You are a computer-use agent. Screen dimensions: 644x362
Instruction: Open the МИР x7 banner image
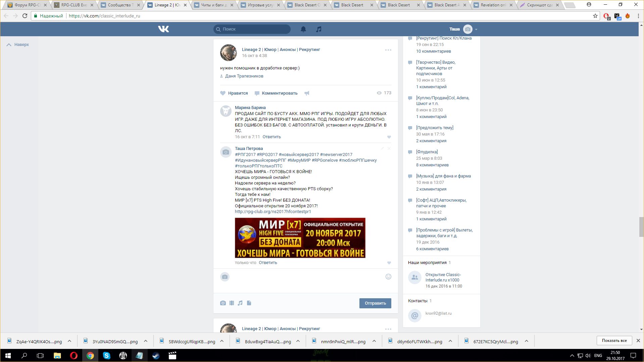coord(300,238)
